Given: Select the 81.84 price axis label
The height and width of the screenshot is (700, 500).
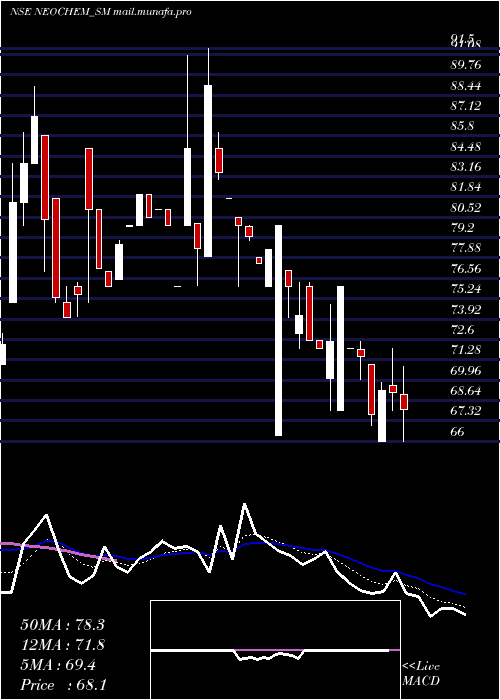Looking at the screenshot, I should click(466, 187).
